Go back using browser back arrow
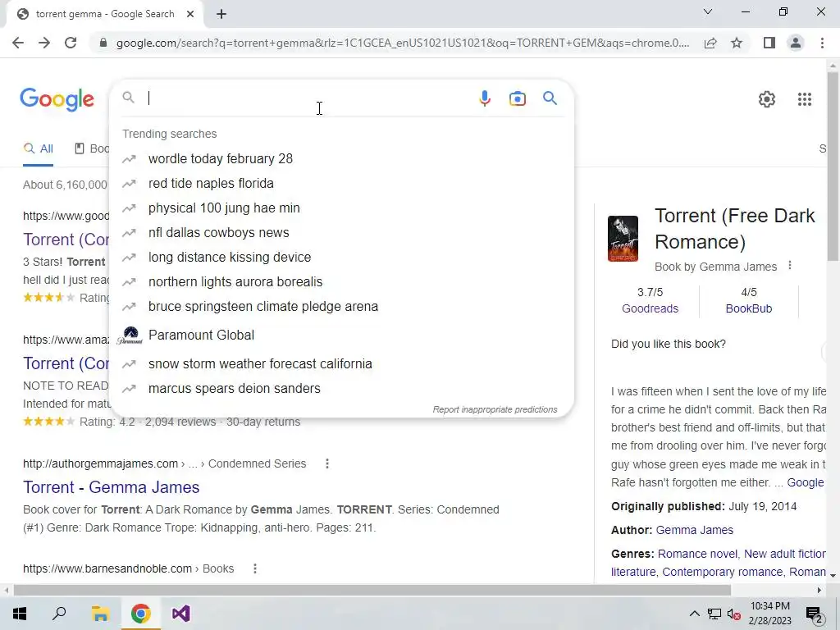Viewport: 840px width, 630px height. coord(18,43)
